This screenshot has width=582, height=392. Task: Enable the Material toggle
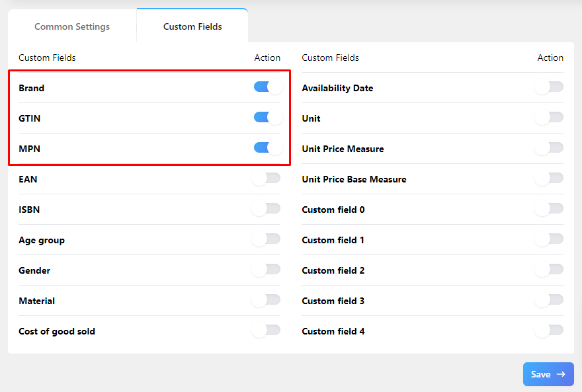[x=266, y=299]
